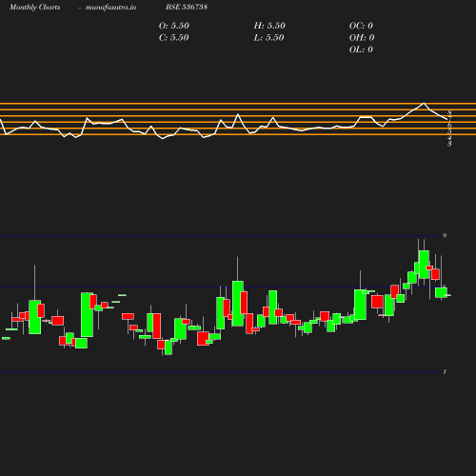Click the OC: 0 reading

point(361,26)
